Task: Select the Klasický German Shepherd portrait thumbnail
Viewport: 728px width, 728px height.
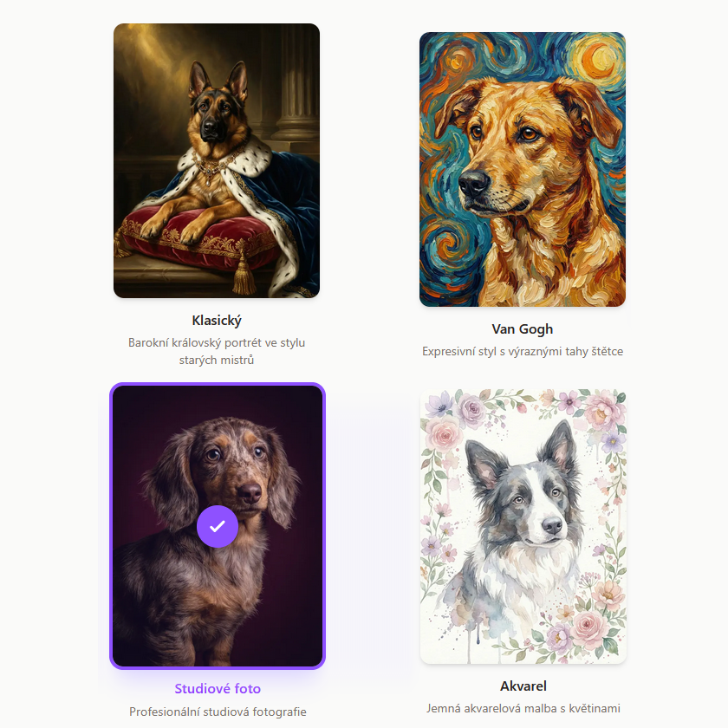Action: (x=217, y=160)
